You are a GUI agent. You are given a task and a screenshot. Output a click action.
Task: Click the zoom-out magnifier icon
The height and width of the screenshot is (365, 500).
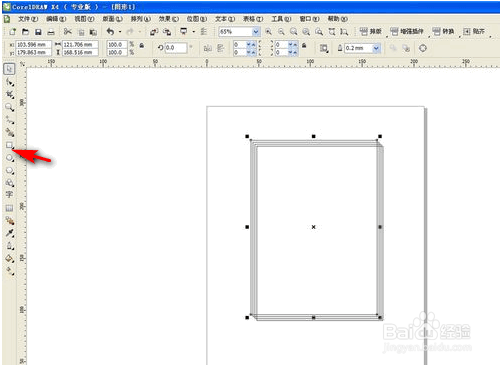point(281,32)
